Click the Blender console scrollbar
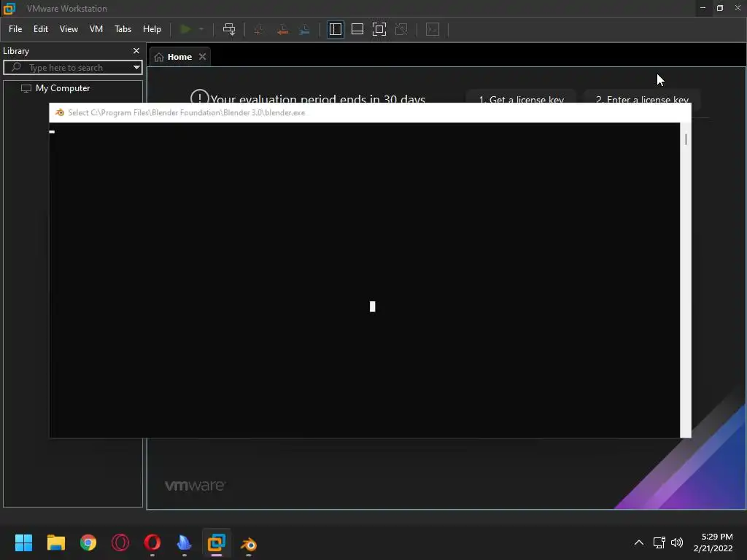This screenshot has width=747, height=560. [686, 280]
